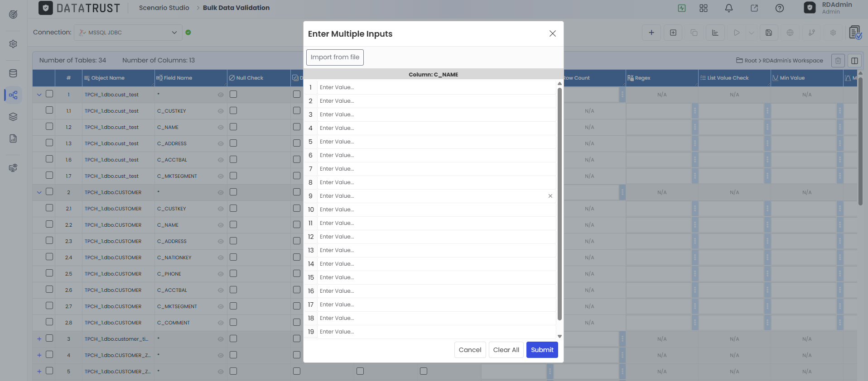
Task: Collapse the TPCH_1.dbo.cust_test row 1
Action: pos(39,95)
